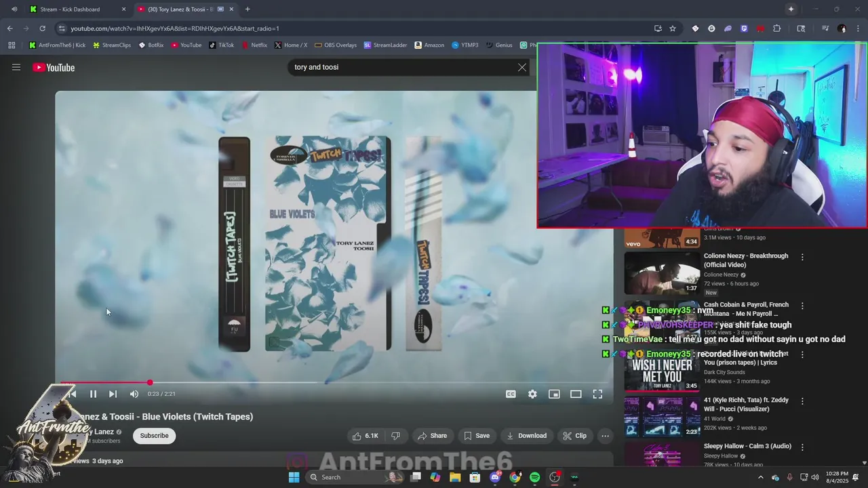
Task: Open StreamLadder bookmark
Action: click(385, 45)
